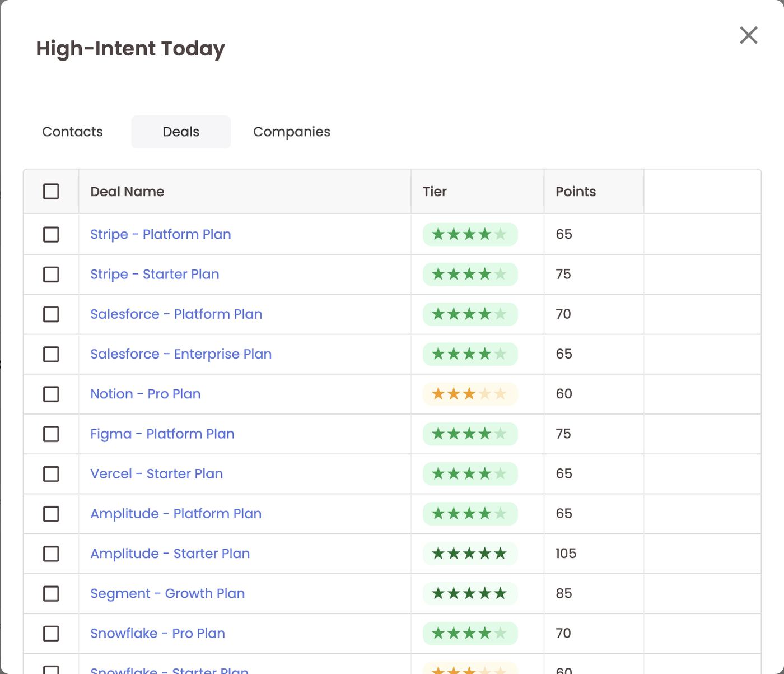Select the Figma - Platform Plan checkbox
This screenshot has width=784, height=674.
tap(51, 434)
